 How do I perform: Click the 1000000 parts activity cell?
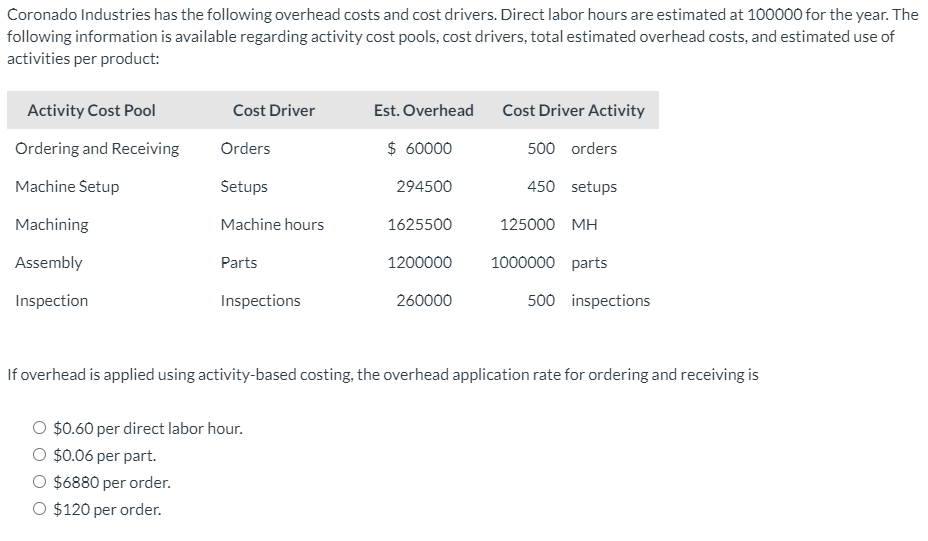[x=549, y=263]
